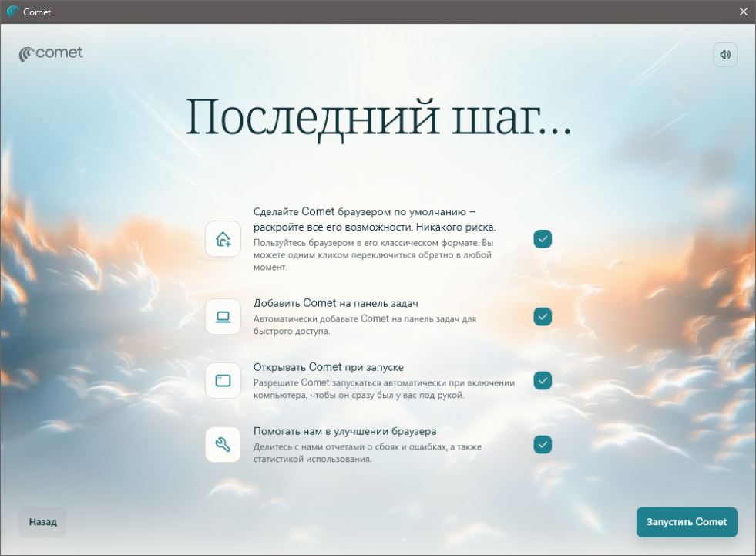The height and width of the screenshot is (556, 756).
Task: Click the 'Помогать нам в улучшении браузера' label
Action: point(345,431)
